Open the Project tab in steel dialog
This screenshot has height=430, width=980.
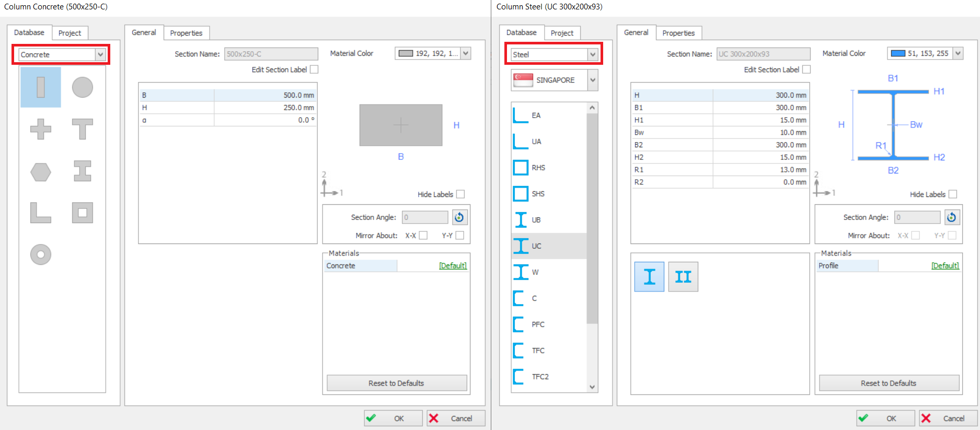click(562, 33)
